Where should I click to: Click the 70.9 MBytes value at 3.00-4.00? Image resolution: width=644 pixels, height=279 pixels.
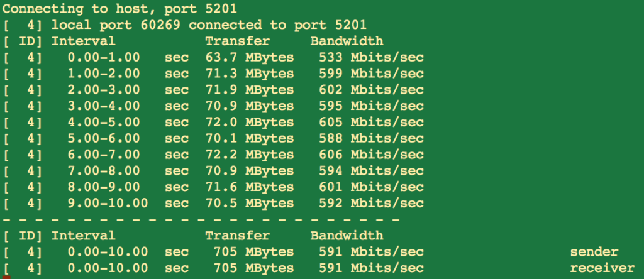coord(250,106)
